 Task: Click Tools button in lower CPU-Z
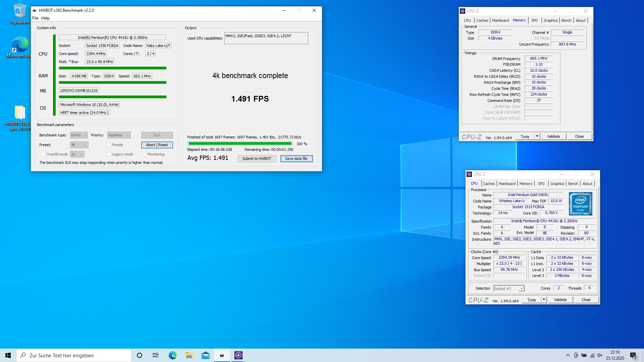(532, 300)
